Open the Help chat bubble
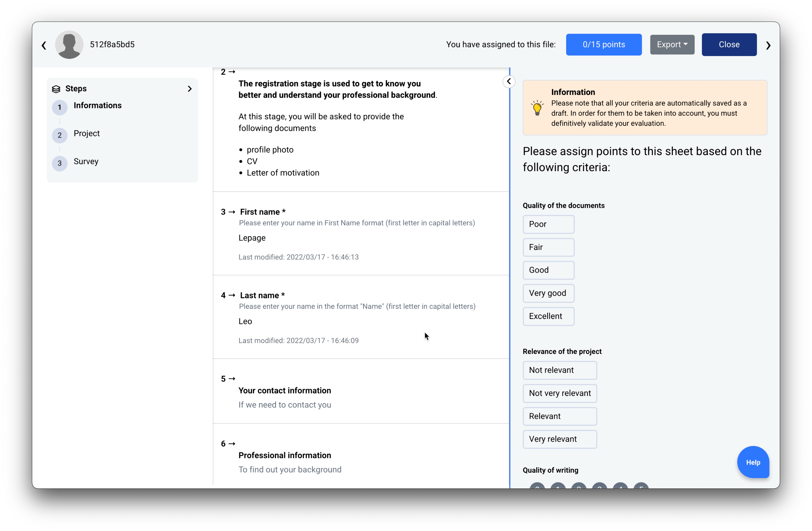Screen dimensions: 812x531 tap(753, 462)
